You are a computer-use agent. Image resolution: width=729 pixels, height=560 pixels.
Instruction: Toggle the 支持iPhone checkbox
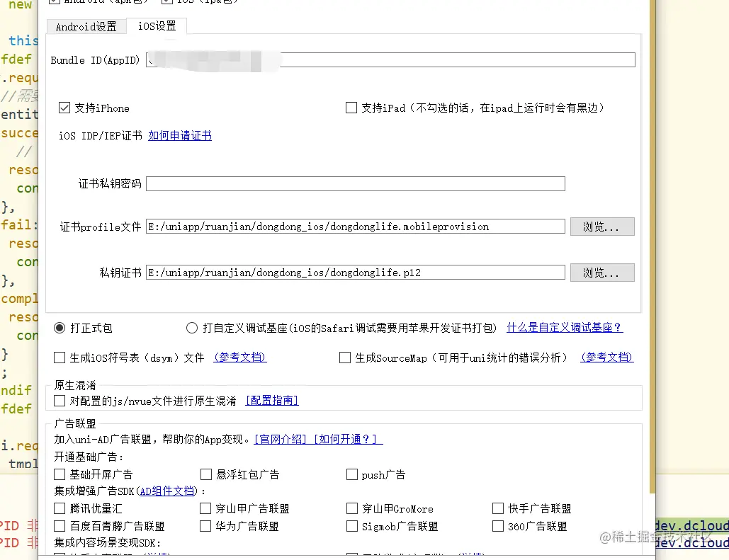click(64, 108)
